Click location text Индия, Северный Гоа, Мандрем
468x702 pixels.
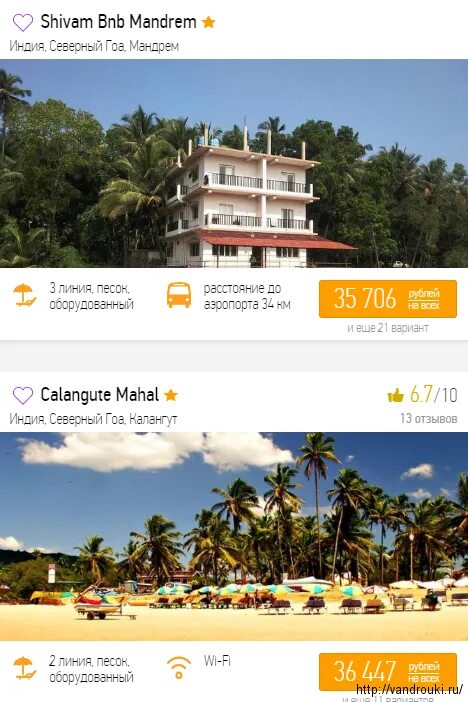pos(94,46)
